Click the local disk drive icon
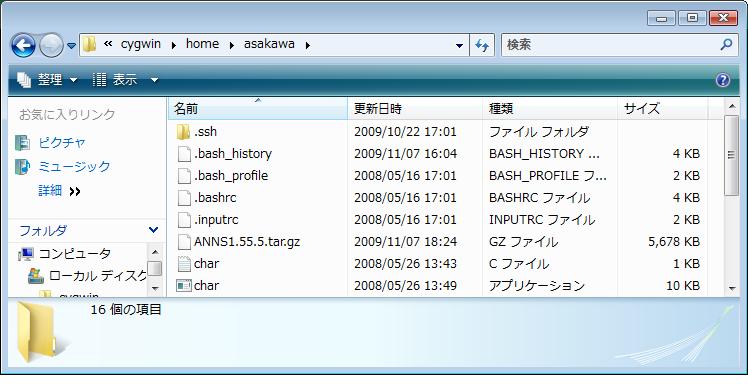Image resolution: width=748 pixels, height=384 pixels. pos(36,275)
